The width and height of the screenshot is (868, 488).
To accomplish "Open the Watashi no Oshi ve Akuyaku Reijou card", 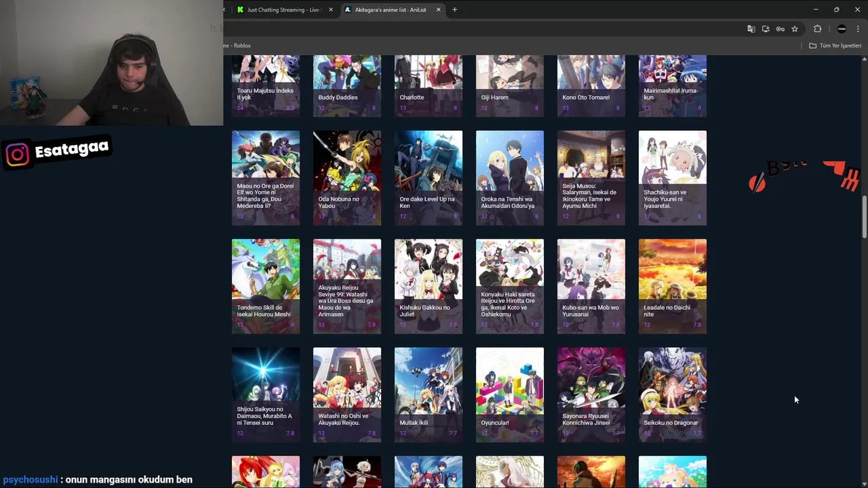I will 347,394.
